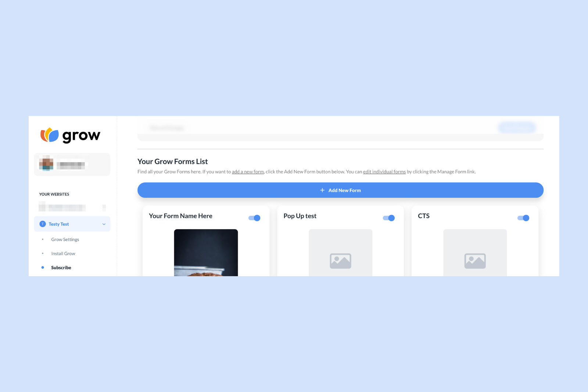
Task: Turn off the Pop Up test form toggle
Action: [389, 218]
